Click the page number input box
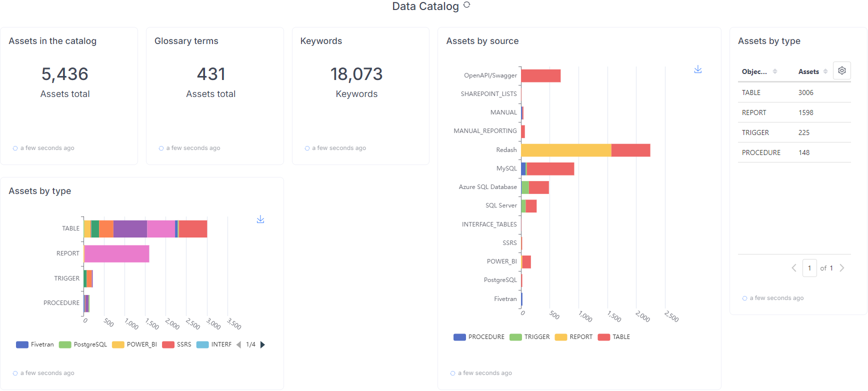This screenshot has height=391, width=868. pos(809,268)
